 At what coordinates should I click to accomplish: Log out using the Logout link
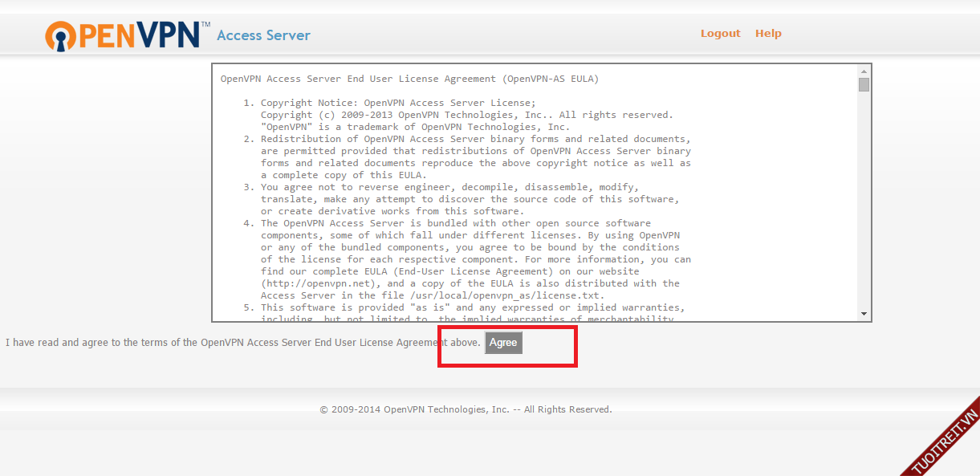click(x=720, y=34)
